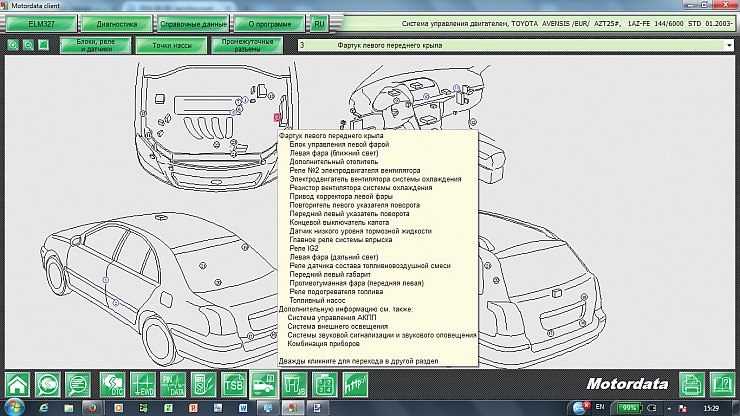Open PowerPoint from the taskbar
Screen dimensions: 740x416
pyautogui.click(x=193, y=408)
